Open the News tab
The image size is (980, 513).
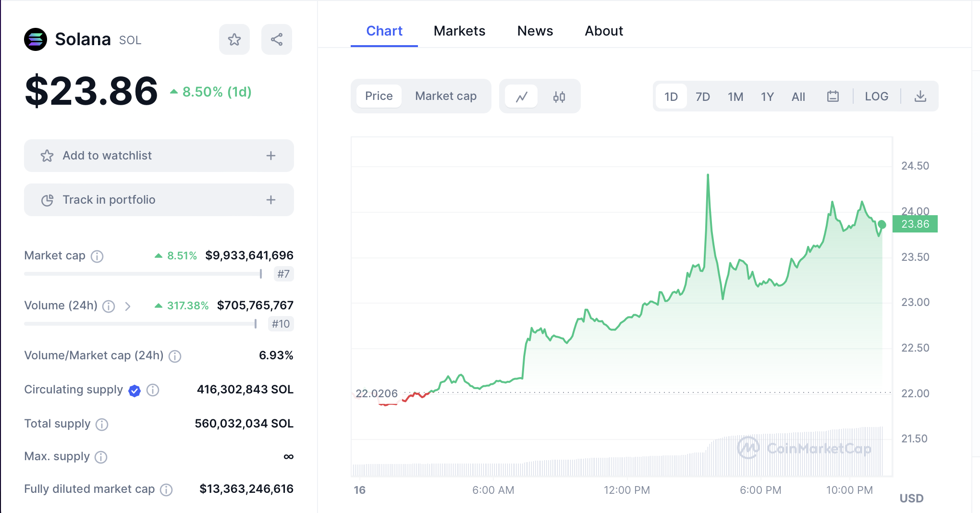tap(535, 31)
